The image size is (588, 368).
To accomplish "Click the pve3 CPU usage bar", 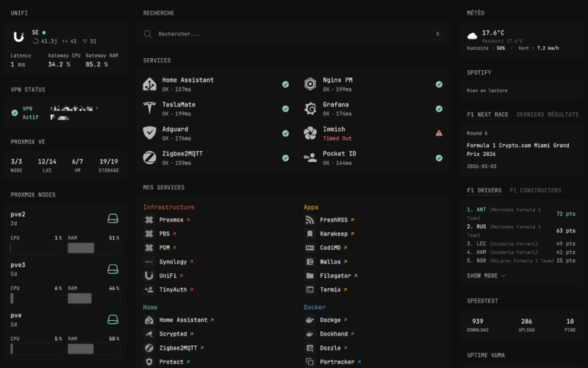I will (x=36, y=298).
